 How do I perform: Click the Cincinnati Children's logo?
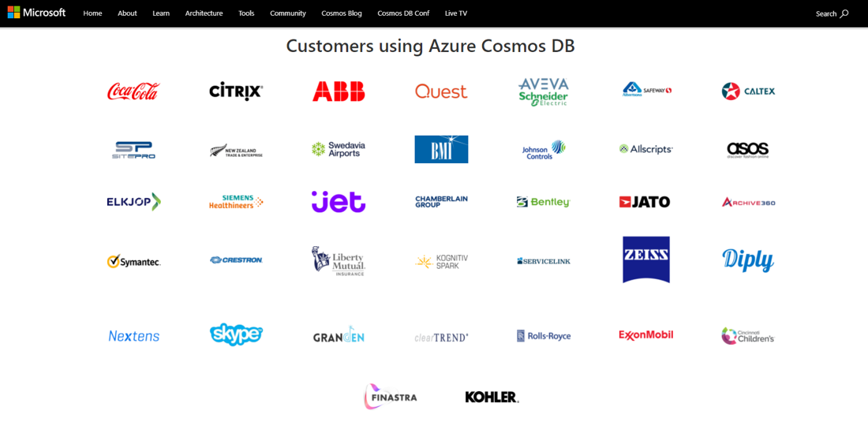coord(748,336)
